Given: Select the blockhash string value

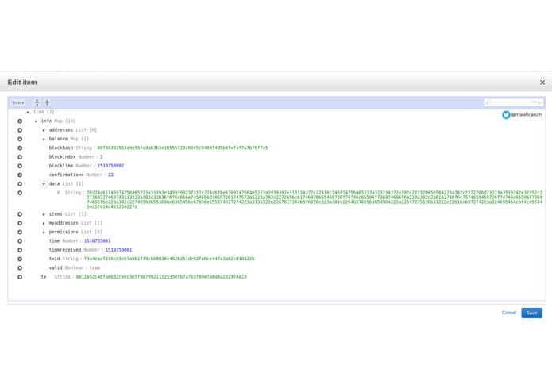Looking at the screenshot, I should point(183,148).
